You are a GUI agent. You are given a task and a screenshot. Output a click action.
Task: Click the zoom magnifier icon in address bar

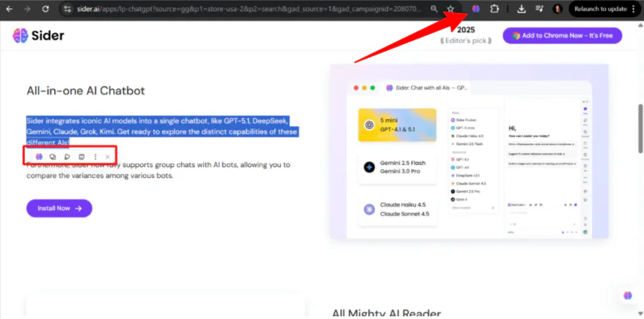434,9
